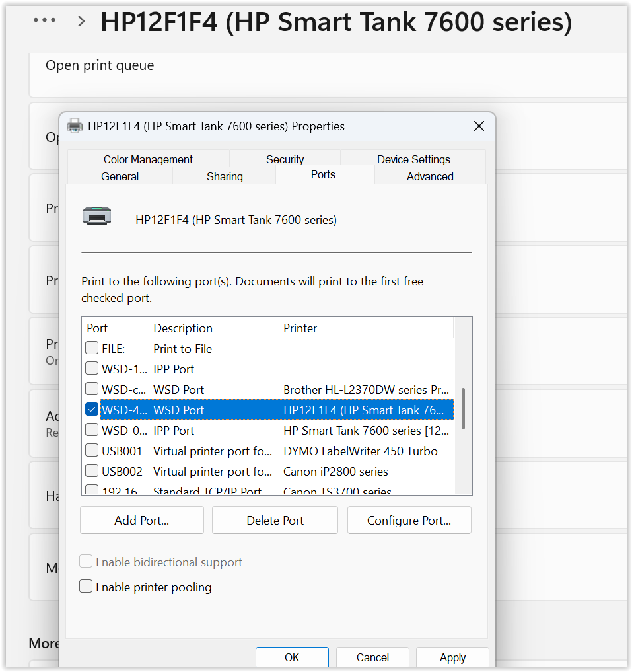Enable printer pooling checkbox

pos(86,586)
